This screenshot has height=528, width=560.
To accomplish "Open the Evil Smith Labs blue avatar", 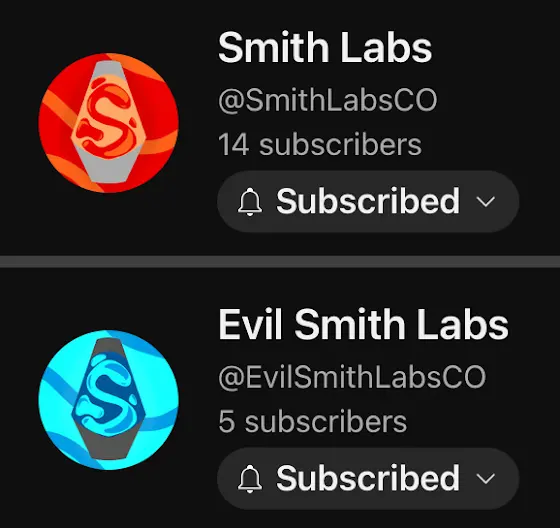I will (x=109, y=400).
